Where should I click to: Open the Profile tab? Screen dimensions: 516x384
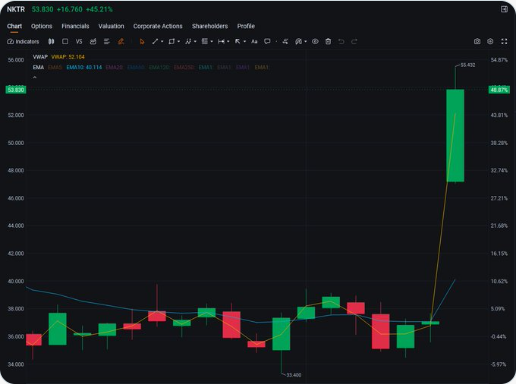click(246, 26)
